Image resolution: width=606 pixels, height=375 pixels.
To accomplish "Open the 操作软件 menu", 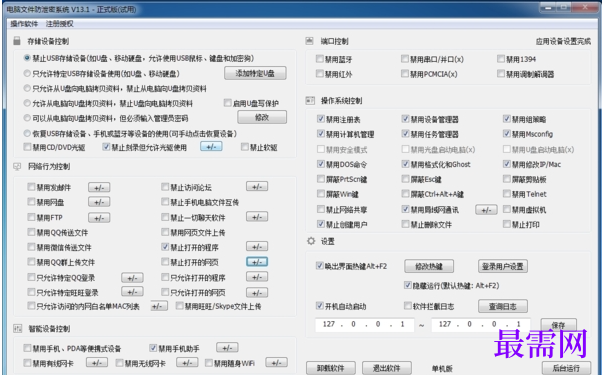I will tap(24, 24).
